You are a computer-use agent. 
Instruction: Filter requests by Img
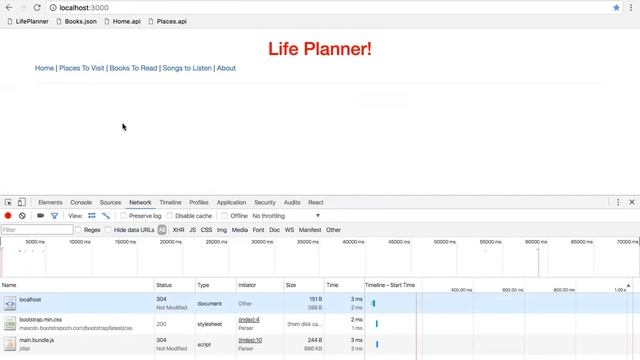click(x=222, y=230)
